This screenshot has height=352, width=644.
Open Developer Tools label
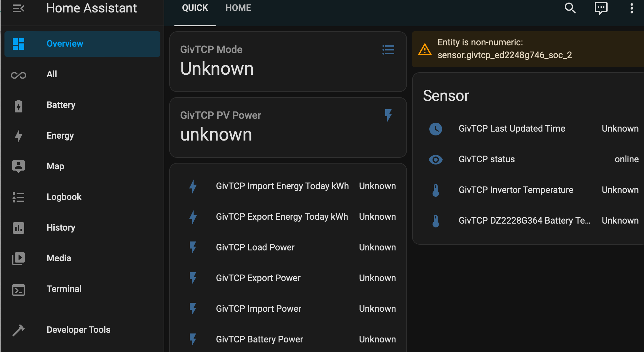78,330
